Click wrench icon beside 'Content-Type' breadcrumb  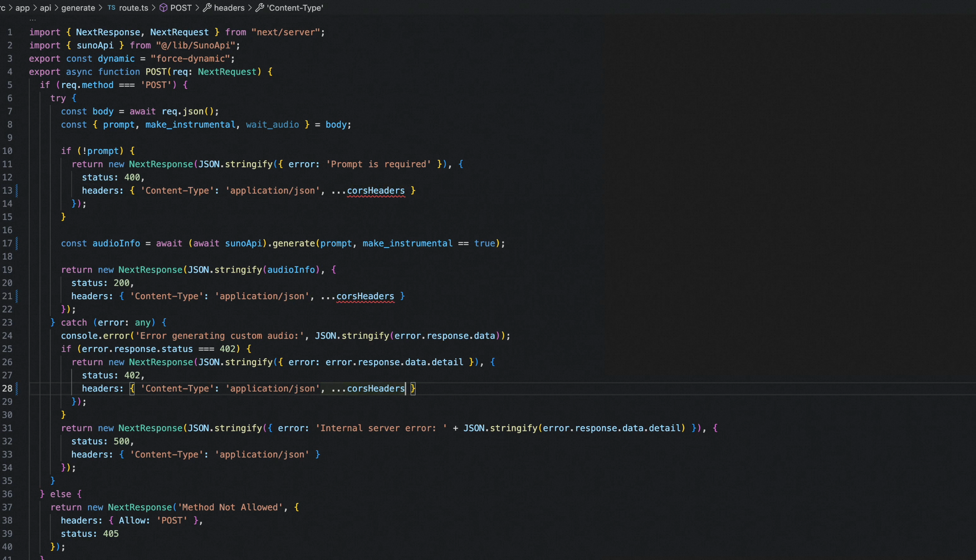click(x=260, y=8)
